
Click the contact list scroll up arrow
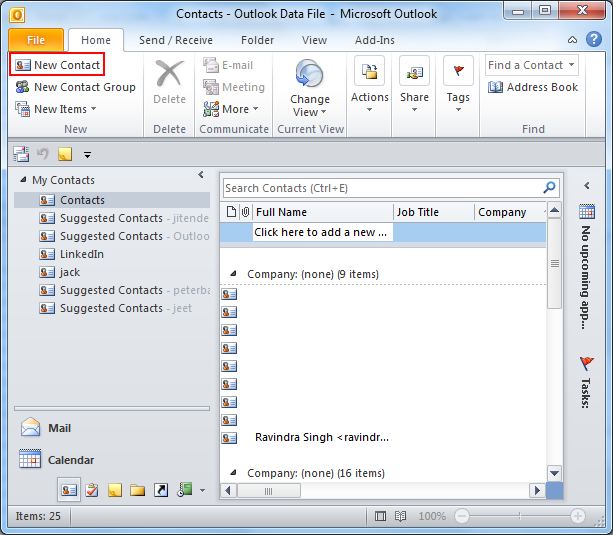pyautogui.click(x=554, y=210)
